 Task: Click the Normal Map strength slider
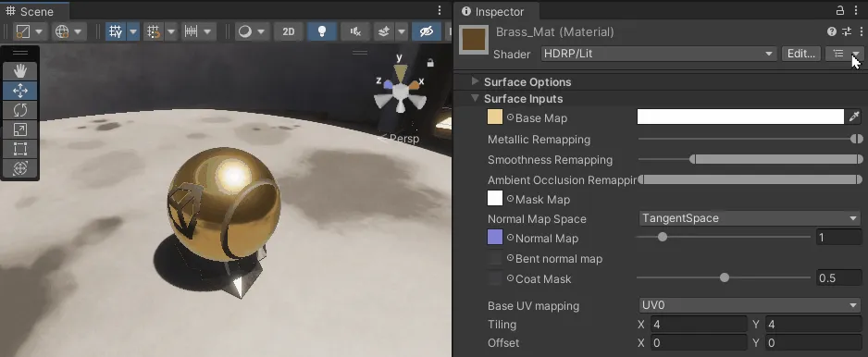724,238
